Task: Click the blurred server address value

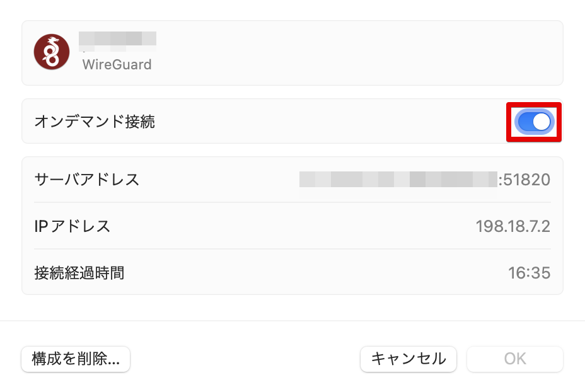Action: [x=398, y=180]
